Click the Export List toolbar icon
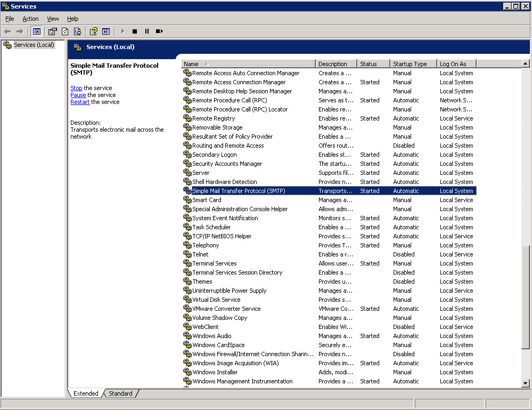Viewport: 532px width, 410px height. (x=77, y=31)
